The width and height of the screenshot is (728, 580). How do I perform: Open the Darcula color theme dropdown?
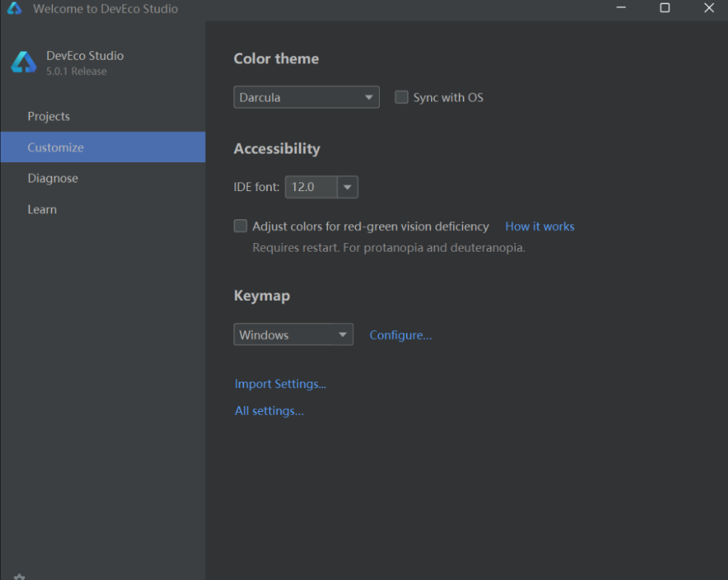coord(307,97)
